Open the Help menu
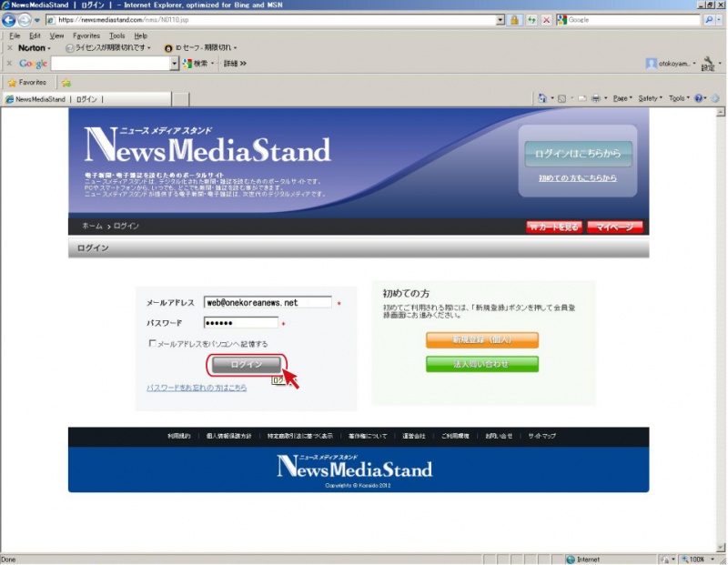Screen dimensions: 728x565 (141, 35)
